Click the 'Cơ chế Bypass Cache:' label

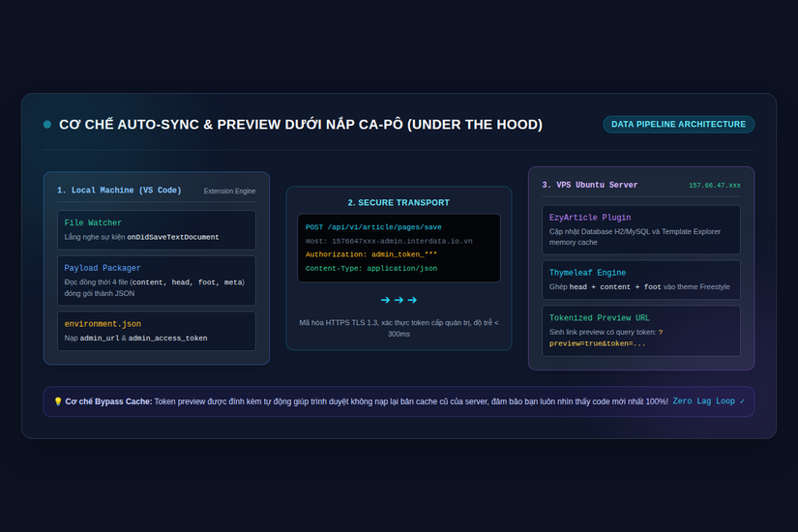click(108, 401)
